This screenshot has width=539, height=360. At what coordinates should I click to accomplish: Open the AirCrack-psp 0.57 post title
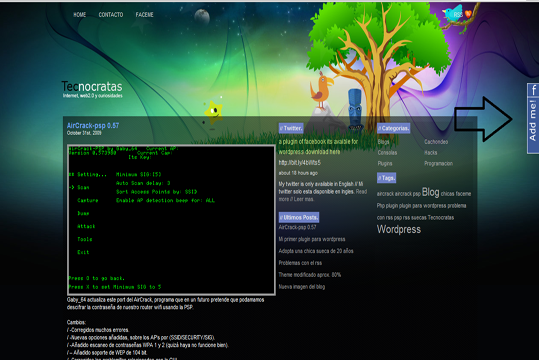pyautogui.click(x=93, y=126)
